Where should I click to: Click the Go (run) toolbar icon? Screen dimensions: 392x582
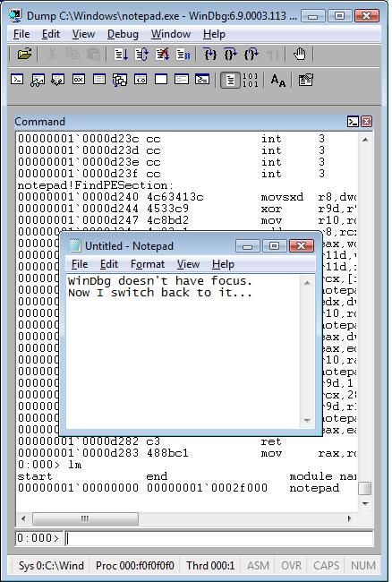[121, 55]
